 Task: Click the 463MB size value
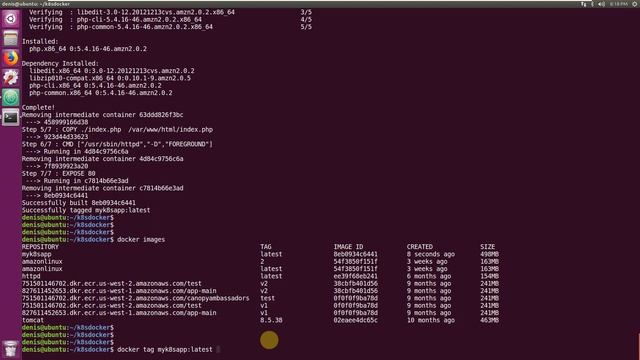tap(489, 320)
